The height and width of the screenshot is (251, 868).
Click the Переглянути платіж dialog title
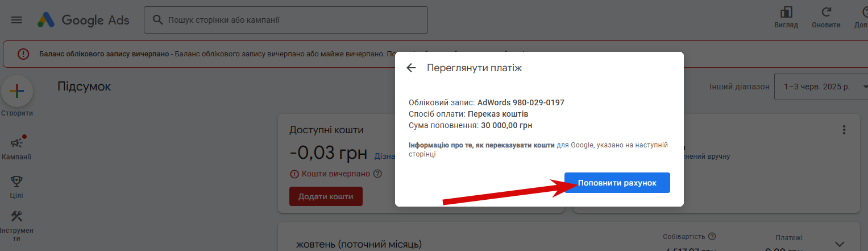[x=474, y=68]
